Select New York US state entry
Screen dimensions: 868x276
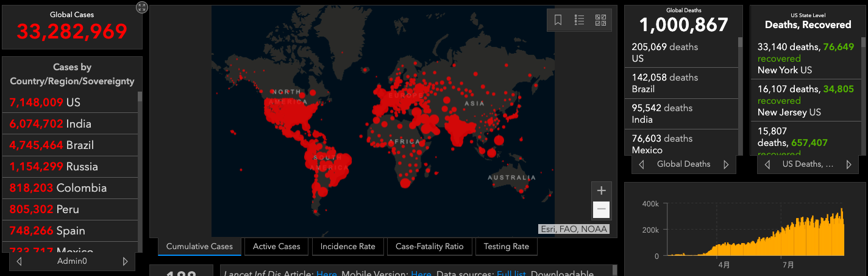click(806, 58)
